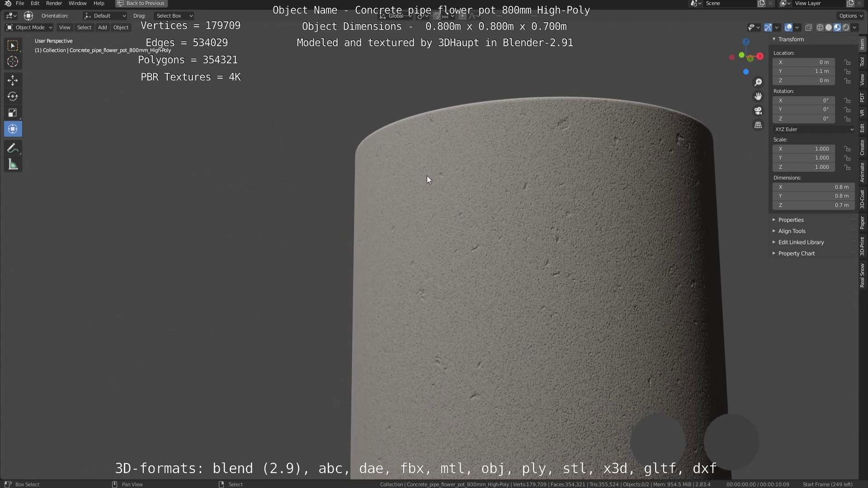Open the viewport View menu
This screenshot has width=868, height=488.
tap(65, 28)
